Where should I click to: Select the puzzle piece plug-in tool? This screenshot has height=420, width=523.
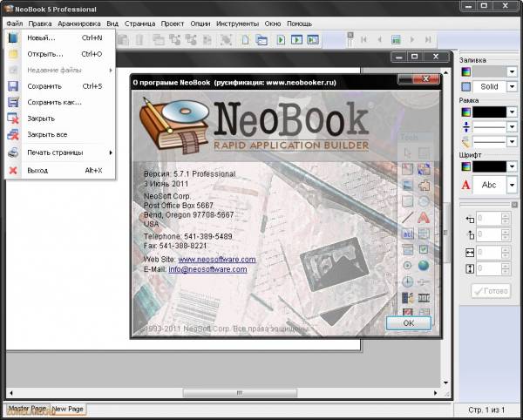point(424,186)
